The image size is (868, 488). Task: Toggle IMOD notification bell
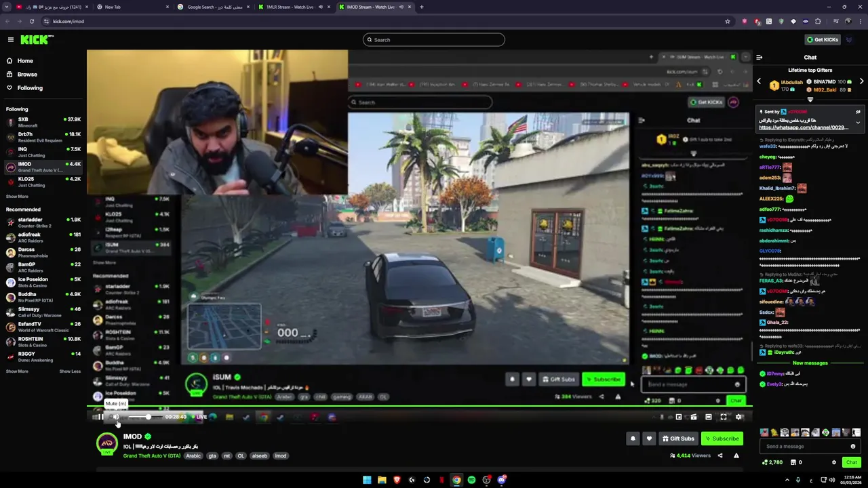[633, 439]
